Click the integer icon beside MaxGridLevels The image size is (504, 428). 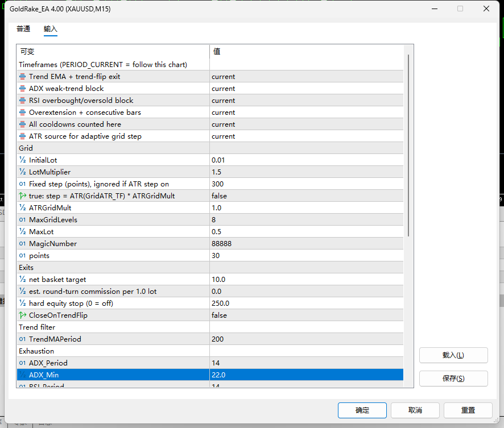(x=23, y=219)
